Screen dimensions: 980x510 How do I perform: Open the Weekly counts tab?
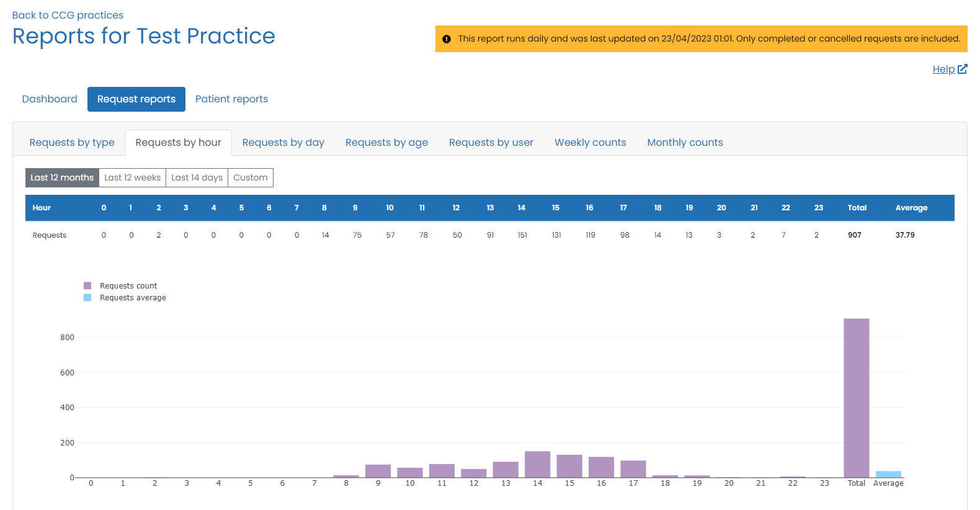tap(590, 143)
